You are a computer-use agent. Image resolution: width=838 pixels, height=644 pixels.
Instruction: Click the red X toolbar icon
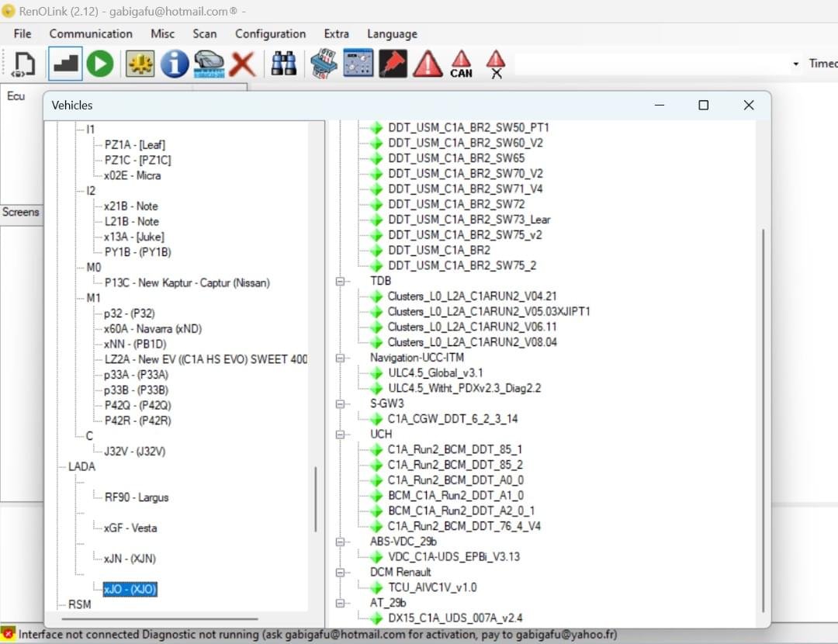point(243,64)
